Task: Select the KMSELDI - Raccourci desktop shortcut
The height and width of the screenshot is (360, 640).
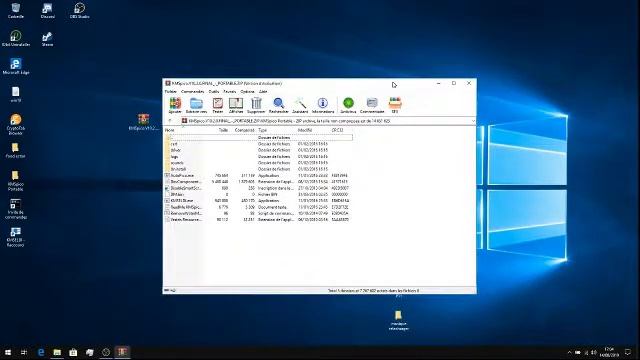Action: (16, 237)
